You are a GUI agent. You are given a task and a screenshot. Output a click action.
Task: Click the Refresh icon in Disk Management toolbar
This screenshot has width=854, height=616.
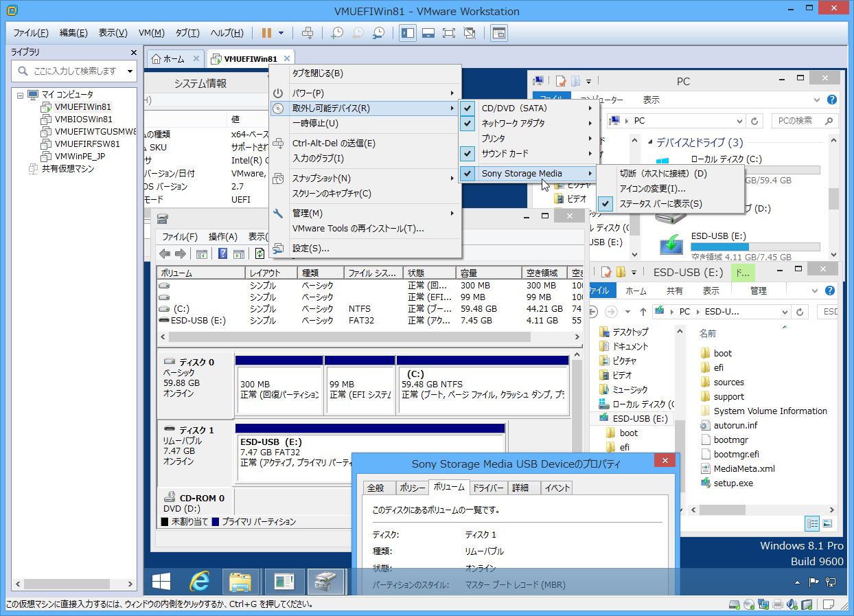[259, 253]
